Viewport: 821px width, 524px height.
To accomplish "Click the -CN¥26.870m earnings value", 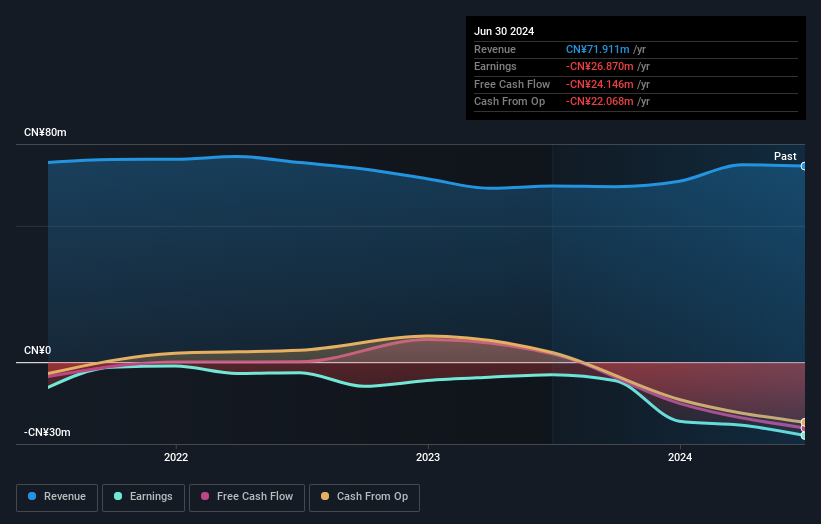I will click(x=600, y=66).
